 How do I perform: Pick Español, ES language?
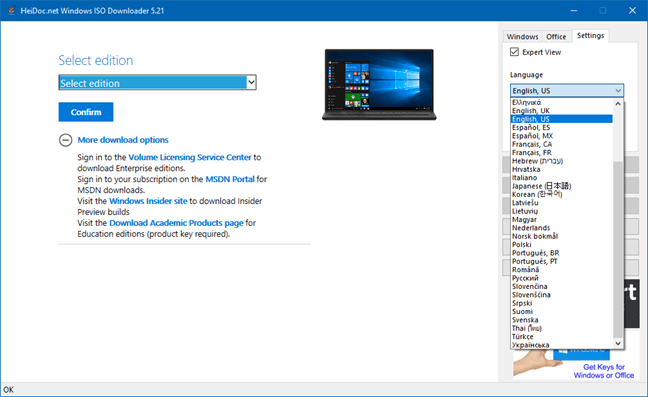(x=561, y=128)
